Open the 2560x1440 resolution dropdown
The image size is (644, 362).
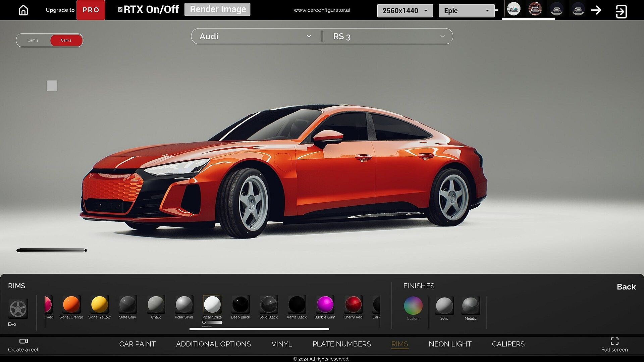tap(405, 11)
